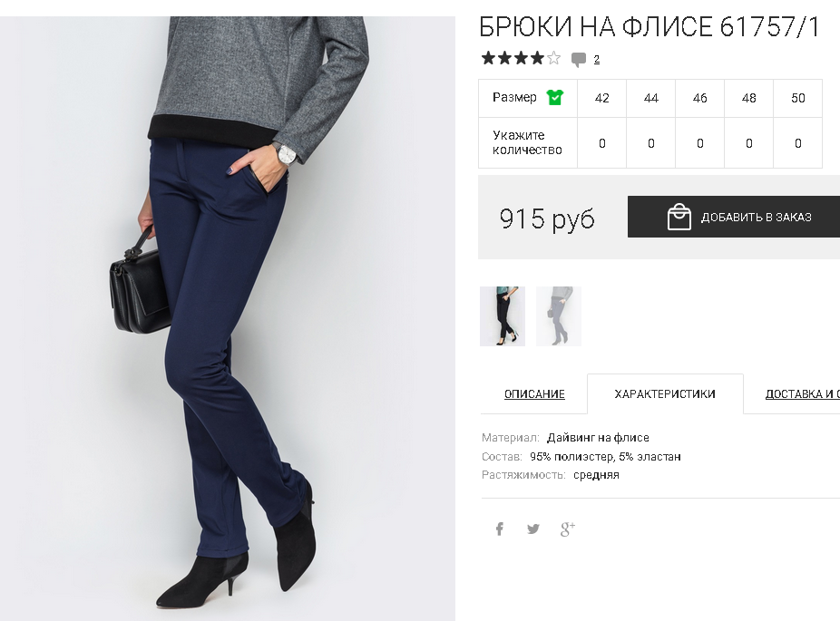Select the ХАРАКТЕРИСТИКИ tab

(x=665, y=394)
